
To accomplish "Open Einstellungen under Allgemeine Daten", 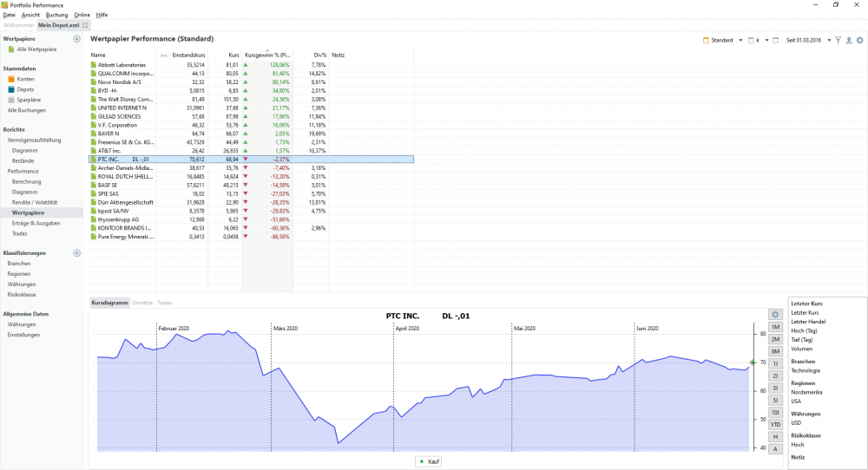I will [23, 335].
